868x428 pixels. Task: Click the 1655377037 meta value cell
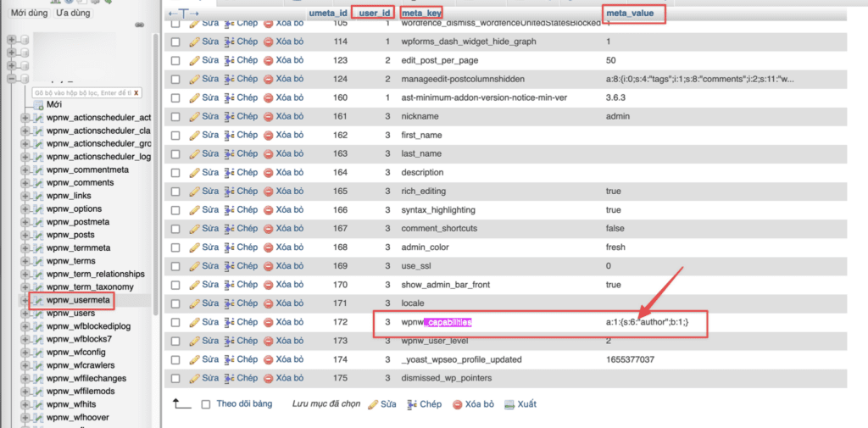[631, 359]
